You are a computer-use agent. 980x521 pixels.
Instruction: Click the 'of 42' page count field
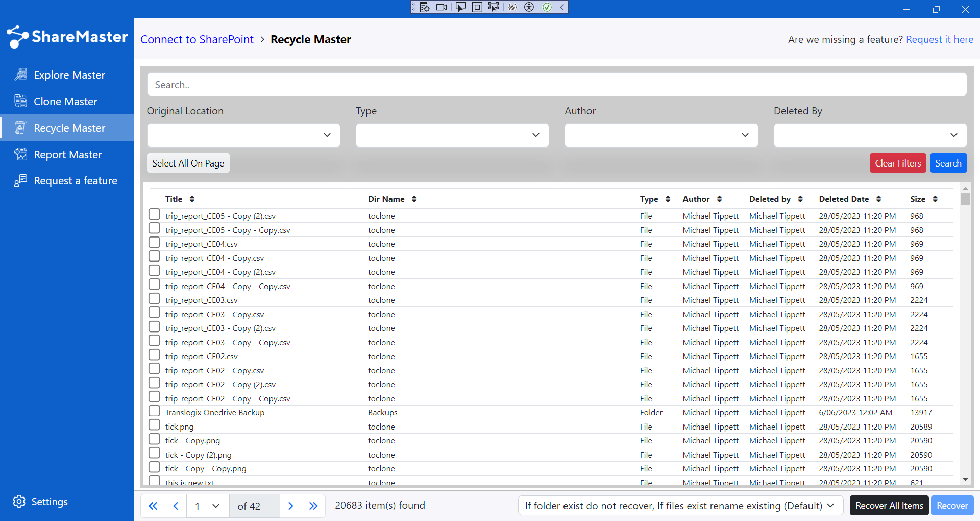(254, 506)
